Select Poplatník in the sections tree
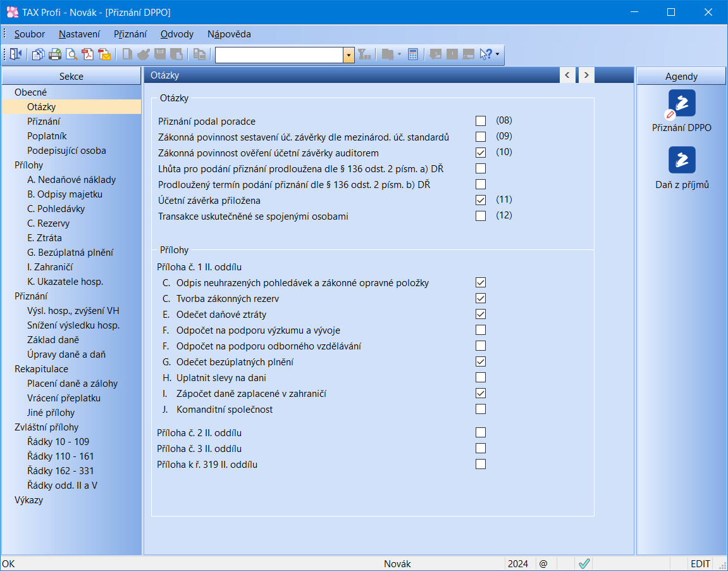The image size is (728, 571). (x=47, y=135)
